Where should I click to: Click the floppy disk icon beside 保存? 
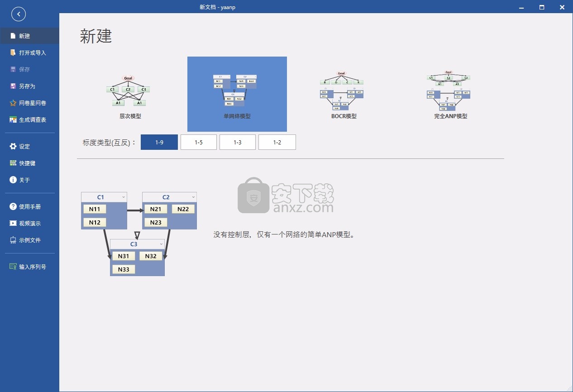click(13, 69)
